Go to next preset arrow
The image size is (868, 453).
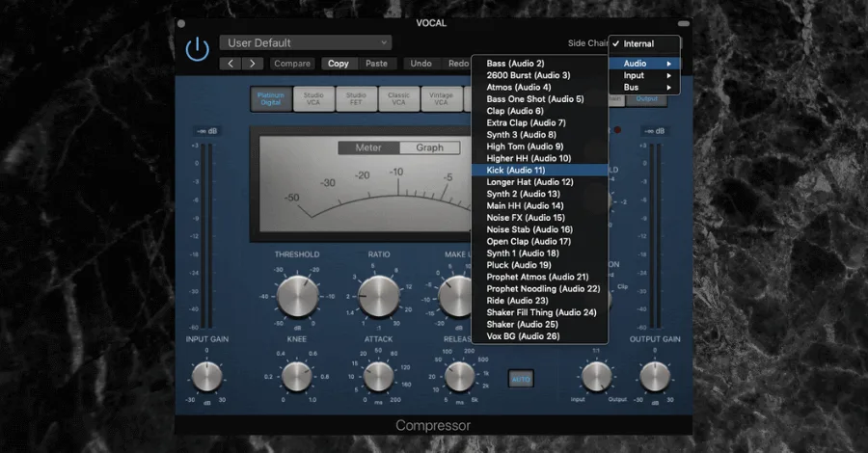[x=253, y=64]
